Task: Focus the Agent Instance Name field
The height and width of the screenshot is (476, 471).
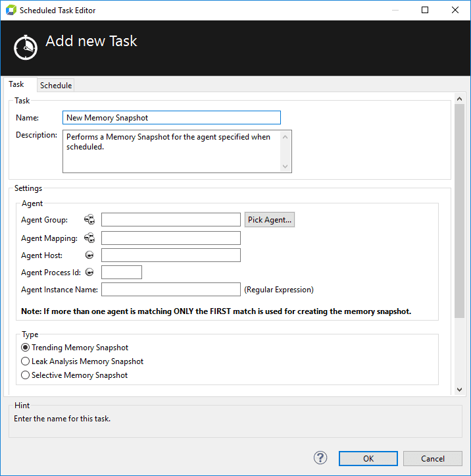Action: pyautogui.click(x=171, y=289)
